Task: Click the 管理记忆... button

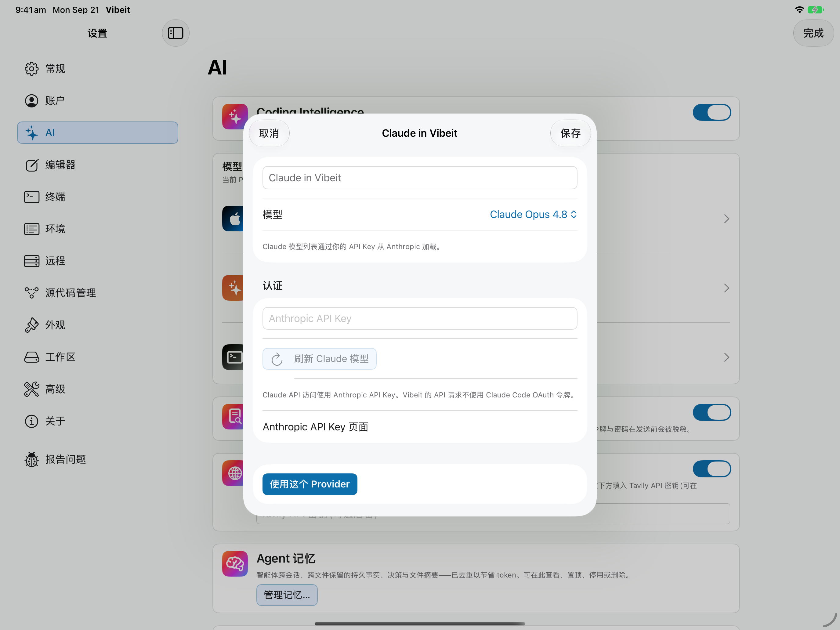Action: (287, 595)
